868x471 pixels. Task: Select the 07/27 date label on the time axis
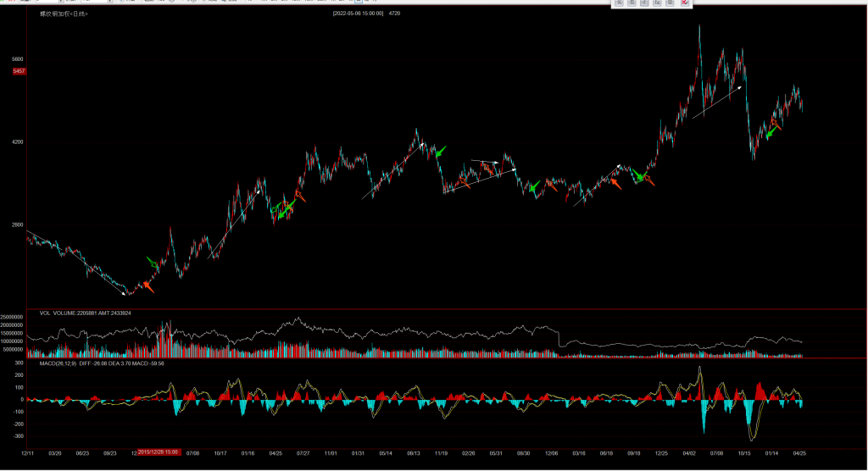click(303, 453)
